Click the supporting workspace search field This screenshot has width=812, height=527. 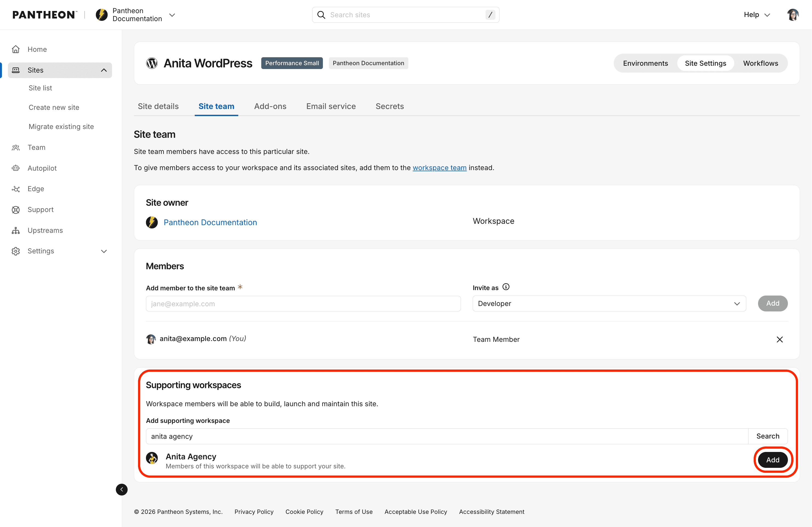447,436
